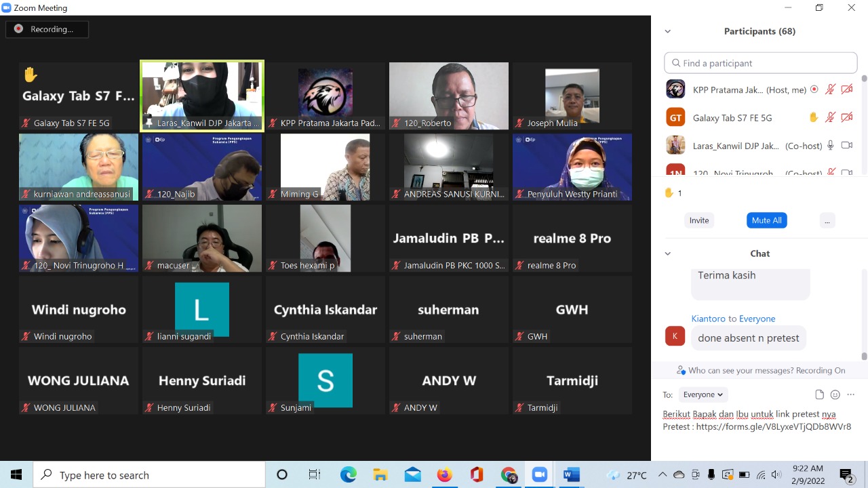Open the participants more options menu
This screenshot has width=868, height=488.
point(826,220)
